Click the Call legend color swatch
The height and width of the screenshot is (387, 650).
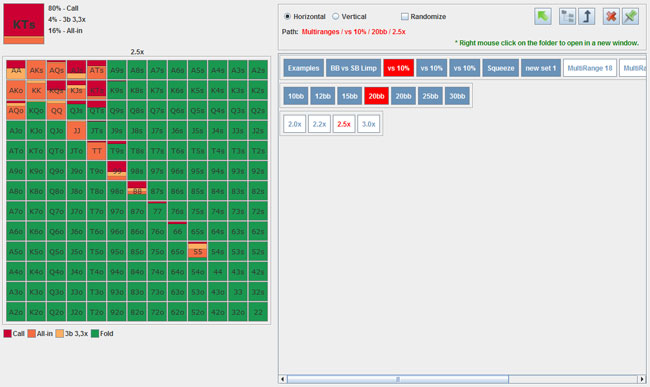click(x=7, y=334)
